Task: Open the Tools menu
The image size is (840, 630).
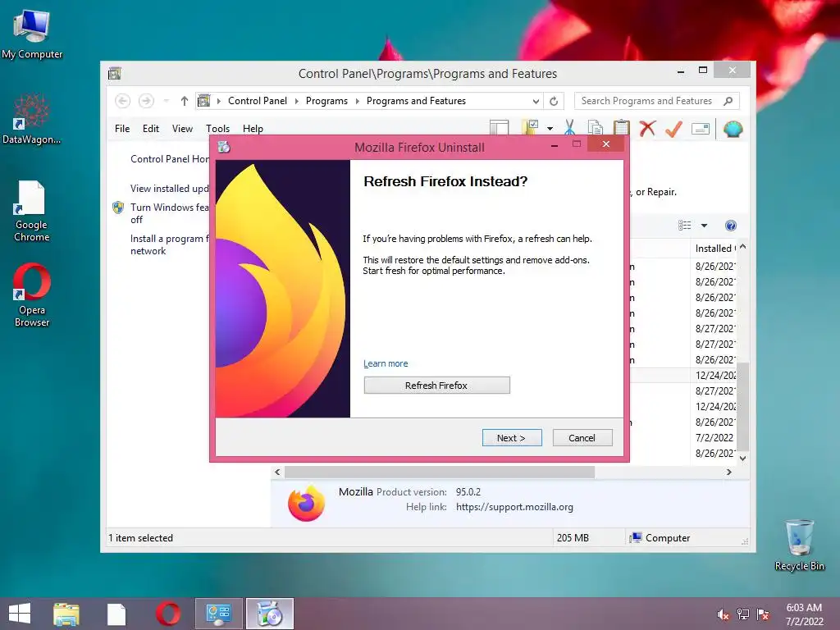Action: point(217,129)
